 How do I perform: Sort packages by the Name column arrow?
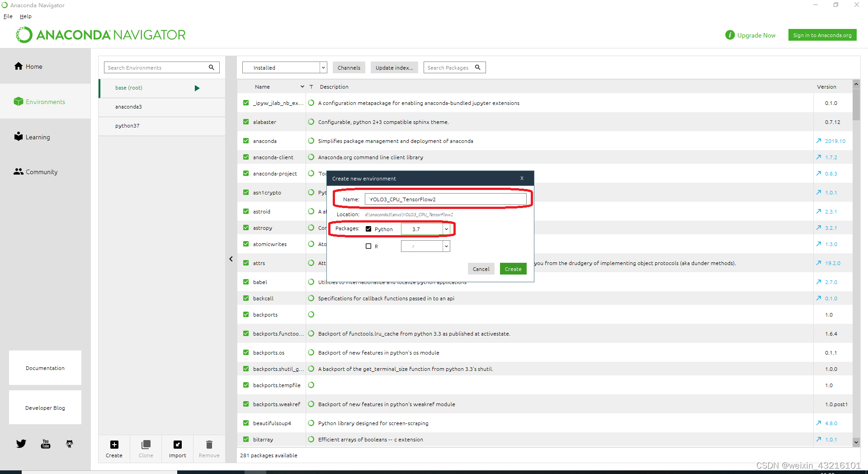pyautogui.click(x=302, y=86)
